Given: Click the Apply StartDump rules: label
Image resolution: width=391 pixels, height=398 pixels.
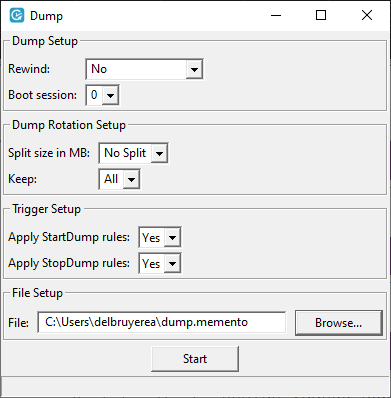Looking at the screenshot, I should coord(69,237).
